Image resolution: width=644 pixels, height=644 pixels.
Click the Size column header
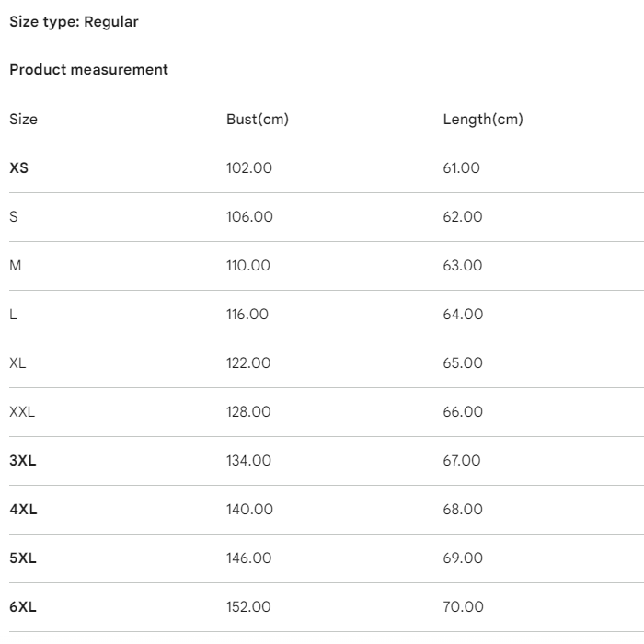(23, 120)
